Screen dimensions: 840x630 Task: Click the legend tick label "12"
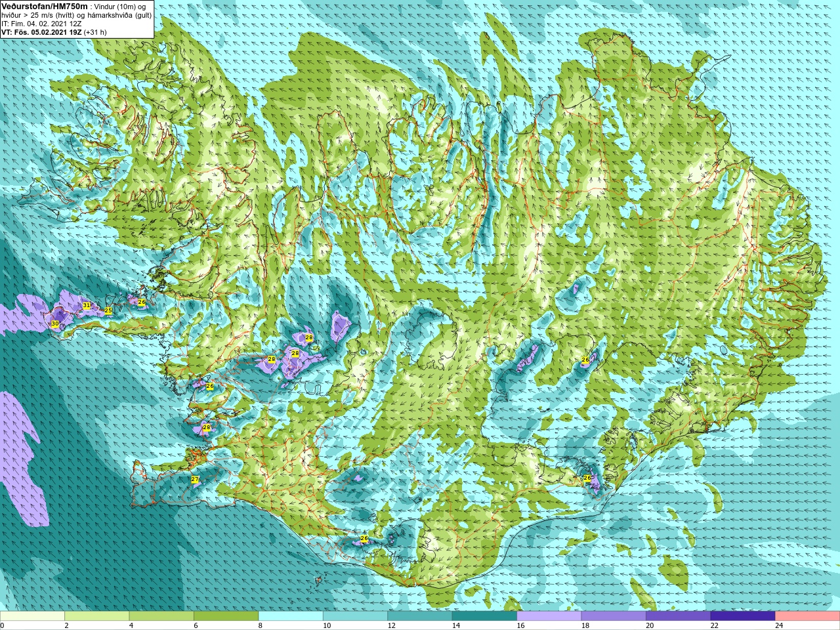tap(391, 626)
